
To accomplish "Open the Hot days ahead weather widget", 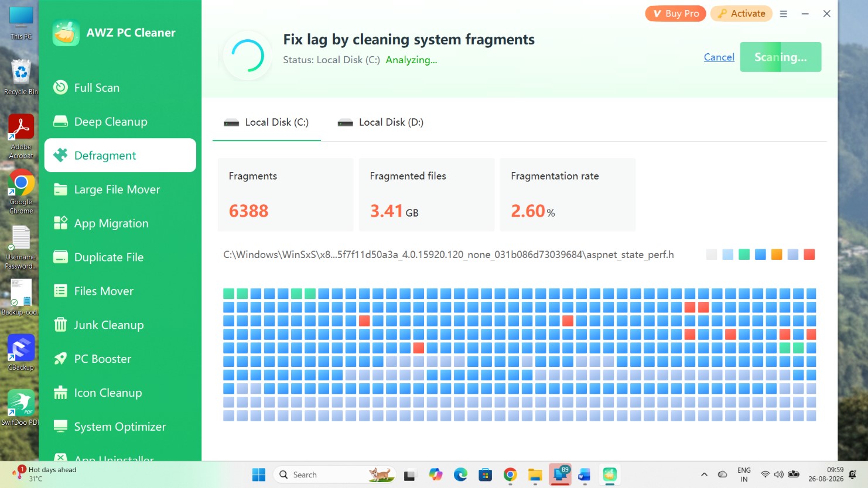I will coord(46,474).
